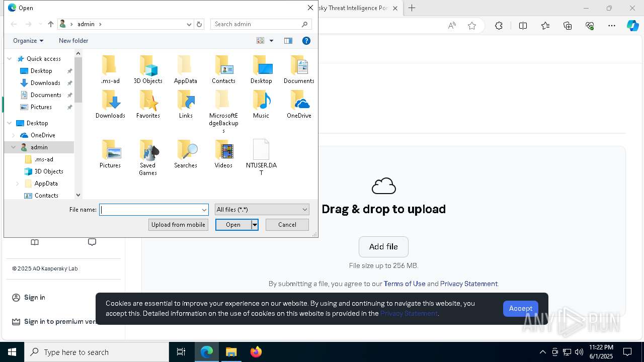
Task: Click Read aloud icon in Edge address bar
Action: [452, 26]
